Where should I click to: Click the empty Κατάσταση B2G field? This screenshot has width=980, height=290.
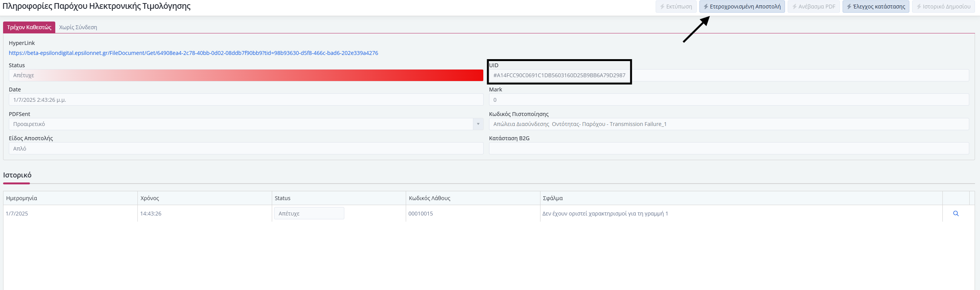click(x=729, y=149)
